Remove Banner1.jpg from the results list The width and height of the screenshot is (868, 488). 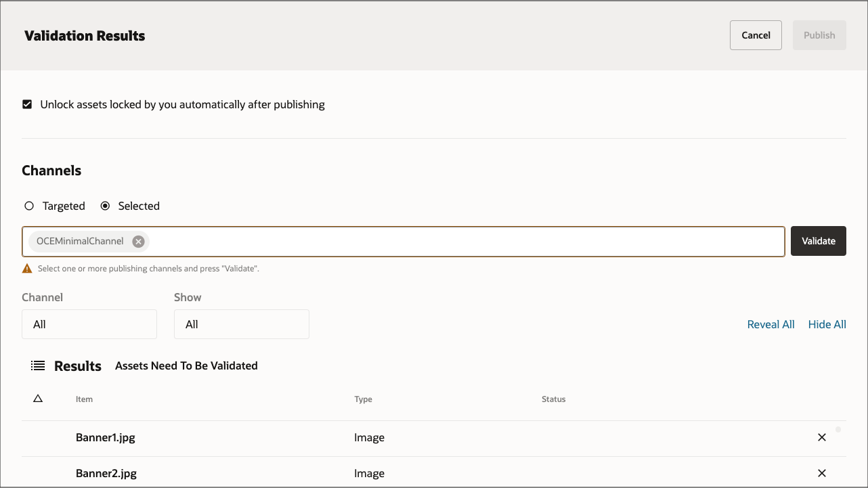821,437
